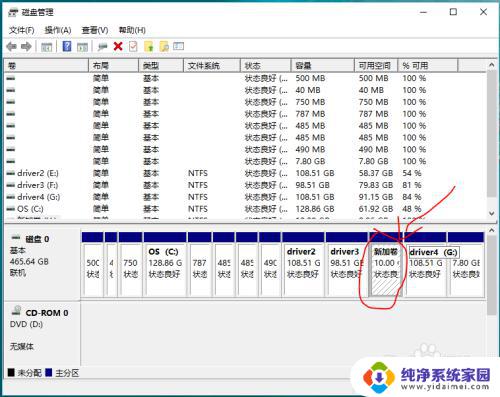Open the 文件(F) menu
500x397 pixels.
click(22, 30)
